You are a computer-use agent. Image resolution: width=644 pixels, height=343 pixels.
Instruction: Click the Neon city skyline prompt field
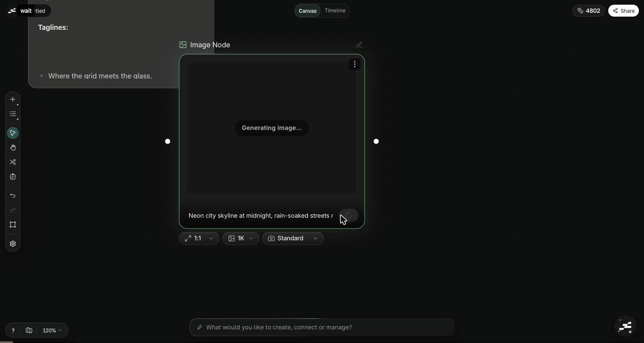click(261, 216)
